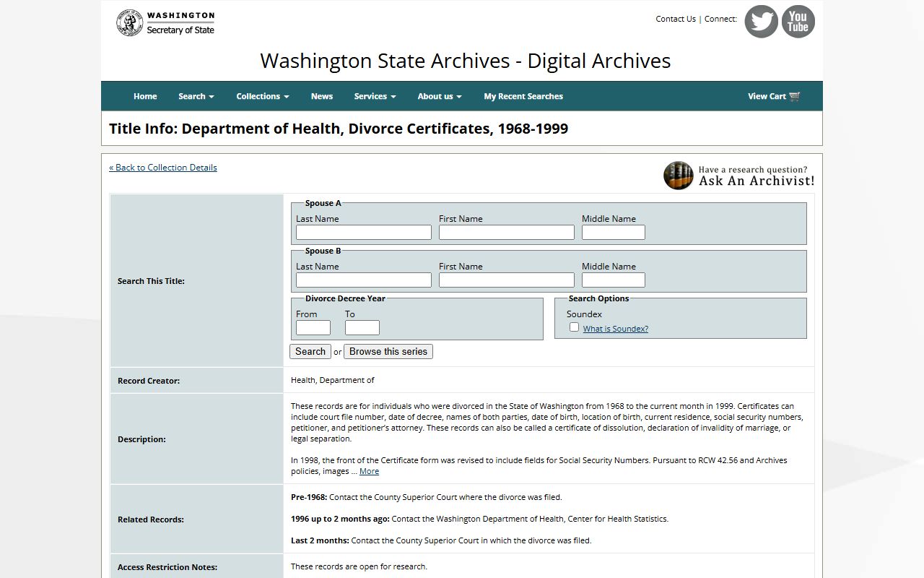
Task: Click the 'Search This Title:' label
Action: pos(151,281)
